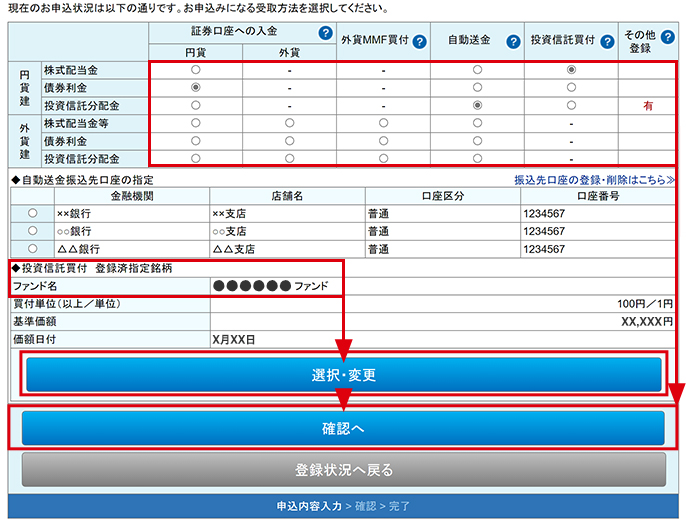This screenshot has width=686, height=520.
Task: Select ××銀行 as transfer account
Action: [x=33, y=213]
